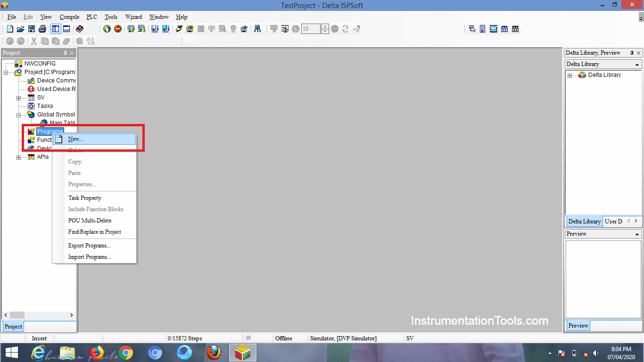This screenshot has width=644, height=362.
Task: Expand the Delta Library tree node
Action: pyautogui.click(x=570, y=75)
